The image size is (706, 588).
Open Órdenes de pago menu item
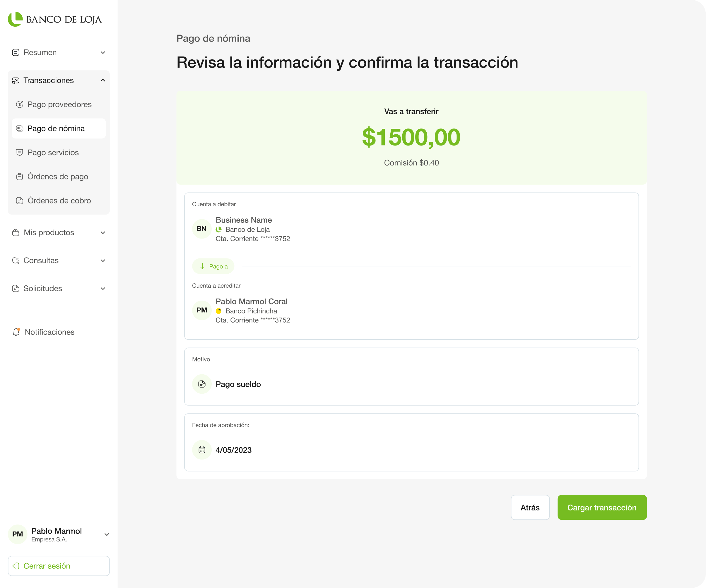pyautogui.click(x=57, y=176)
